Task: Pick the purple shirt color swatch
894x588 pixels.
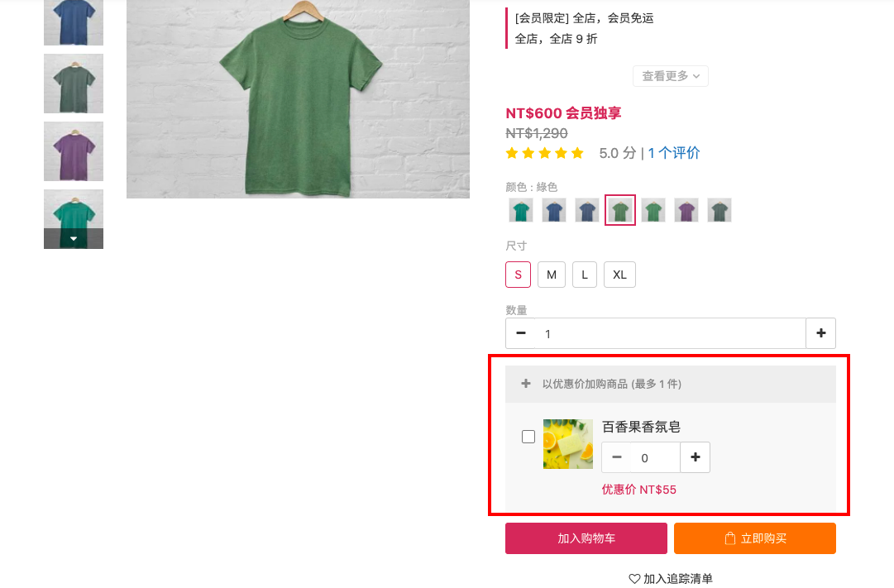Action: pos(686,210)
